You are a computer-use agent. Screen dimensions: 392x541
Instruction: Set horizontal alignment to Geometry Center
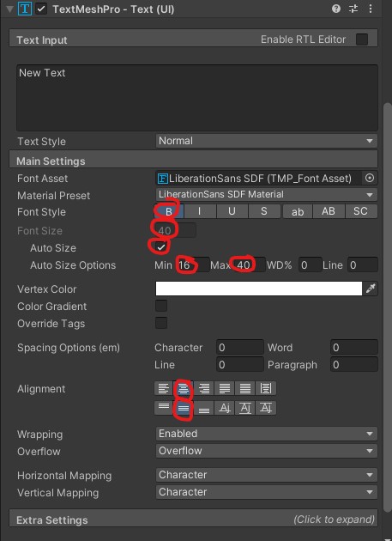[x=266, y=389]
